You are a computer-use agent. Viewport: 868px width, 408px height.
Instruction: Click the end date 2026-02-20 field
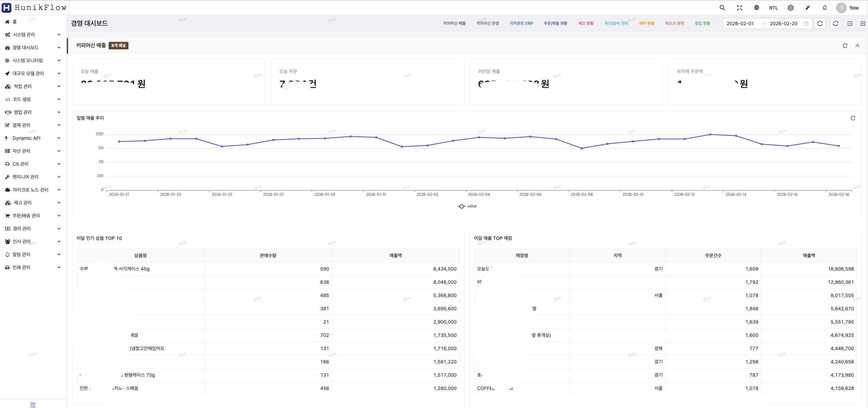[x=784, y=23]
